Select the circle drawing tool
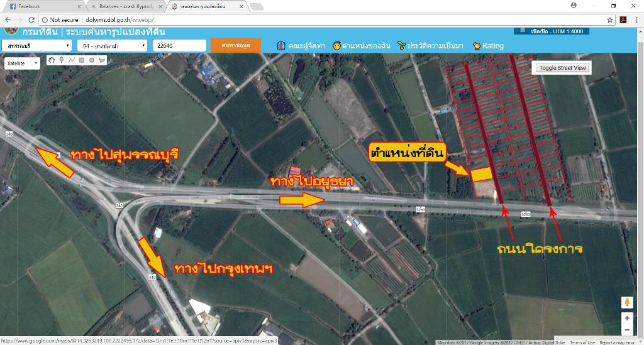The image size is (644, 345). tap(92, 60)
